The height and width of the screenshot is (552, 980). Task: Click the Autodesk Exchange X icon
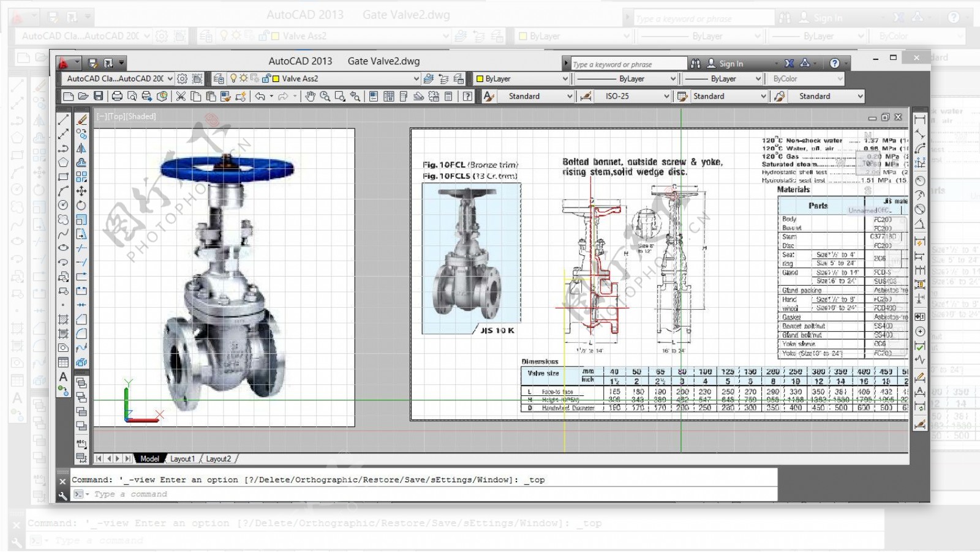[x=790, y=63]
